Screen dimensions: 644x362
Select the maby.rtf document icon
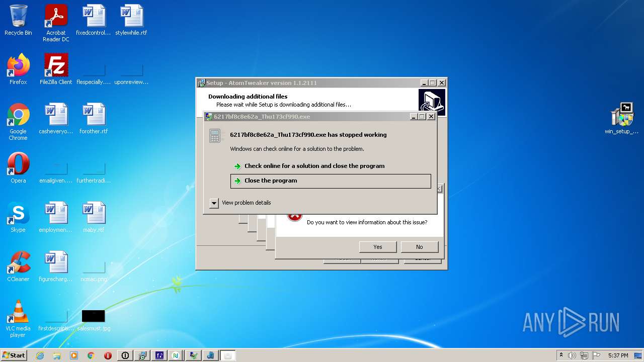[94, 217]
